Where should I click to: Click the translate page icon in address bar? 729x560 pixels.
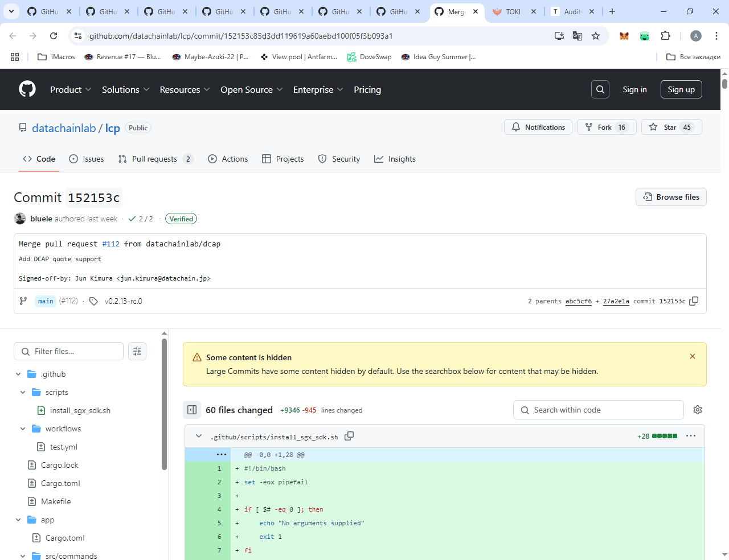[578, 36]
